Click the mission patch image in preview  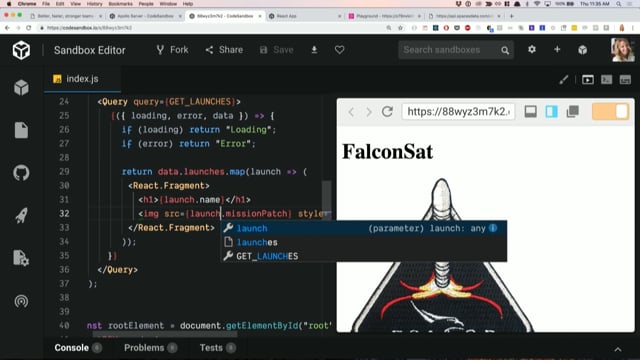point(442,255)
